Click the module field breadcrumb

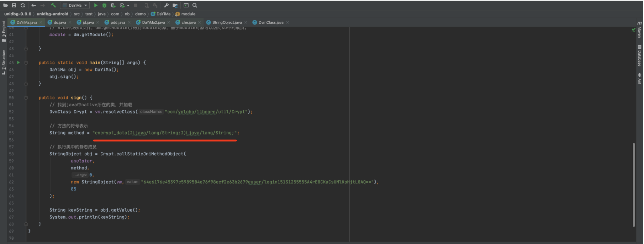tap(185, 14)
